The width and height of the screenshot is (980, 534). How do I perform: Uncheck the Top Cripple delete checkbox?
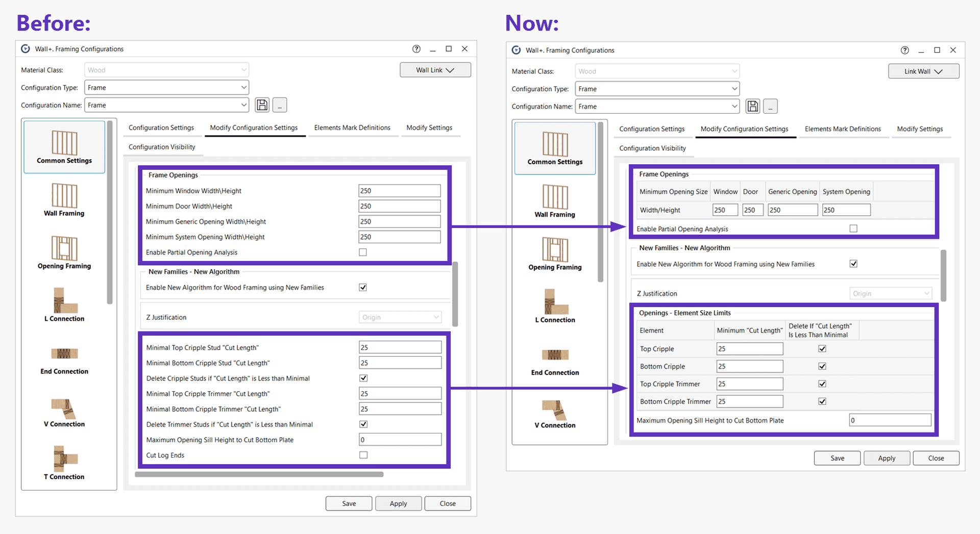point(822,349)
